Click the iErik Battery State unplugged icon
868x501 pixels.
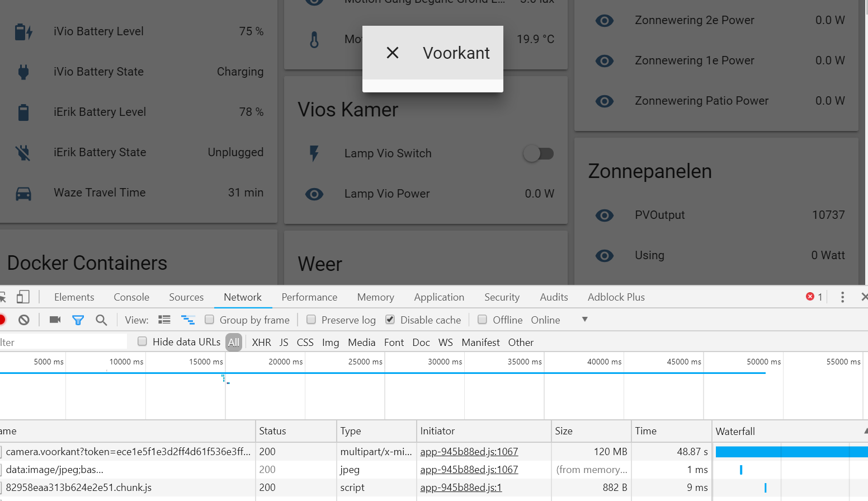23,153
